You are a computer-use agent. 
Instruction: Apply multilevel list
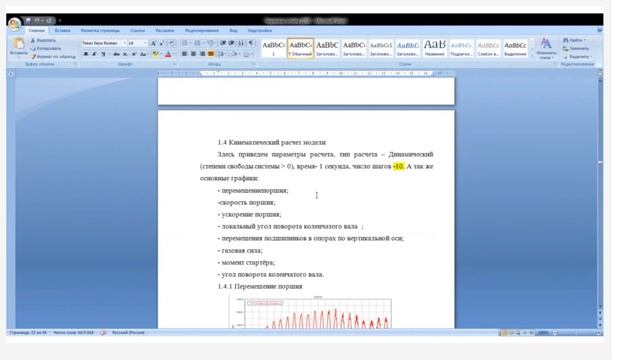click(211, 43)
